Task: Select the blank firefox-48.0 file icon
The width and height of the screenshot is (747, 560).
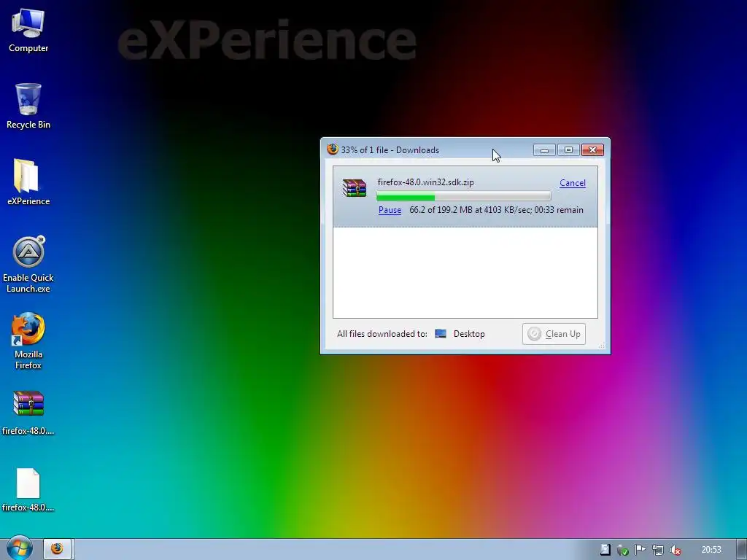Action: click(x=28, y=489)
